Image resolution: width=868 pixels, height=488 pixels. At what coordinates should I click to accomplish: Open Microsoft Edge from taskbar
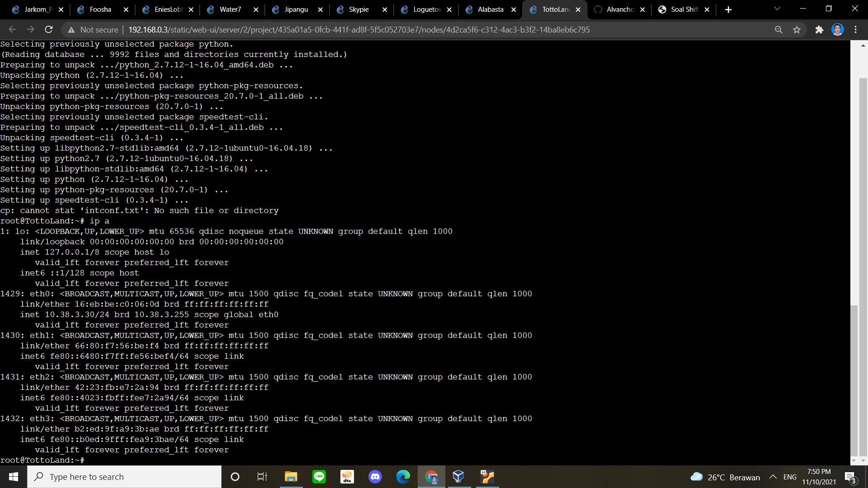(x=403, y=477)
